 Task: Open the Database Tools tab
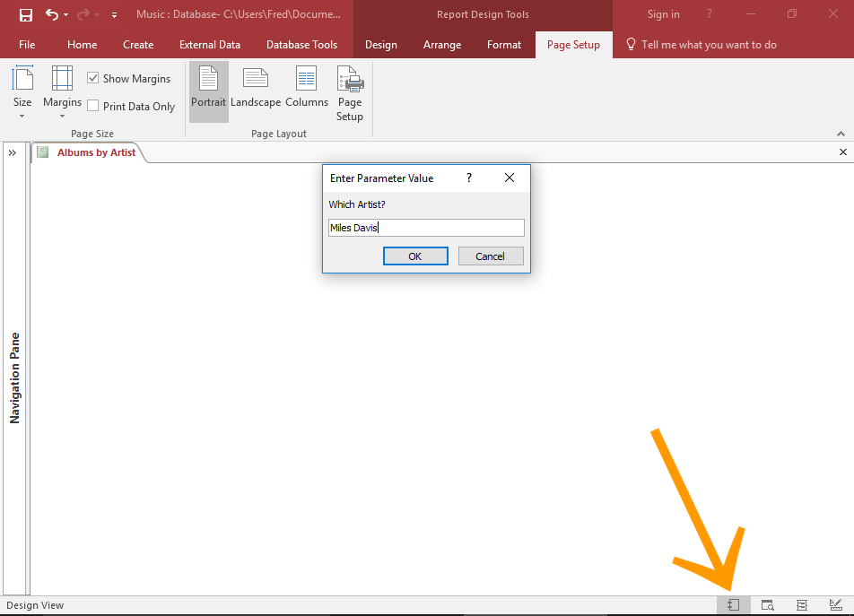[x=301, y=45]
